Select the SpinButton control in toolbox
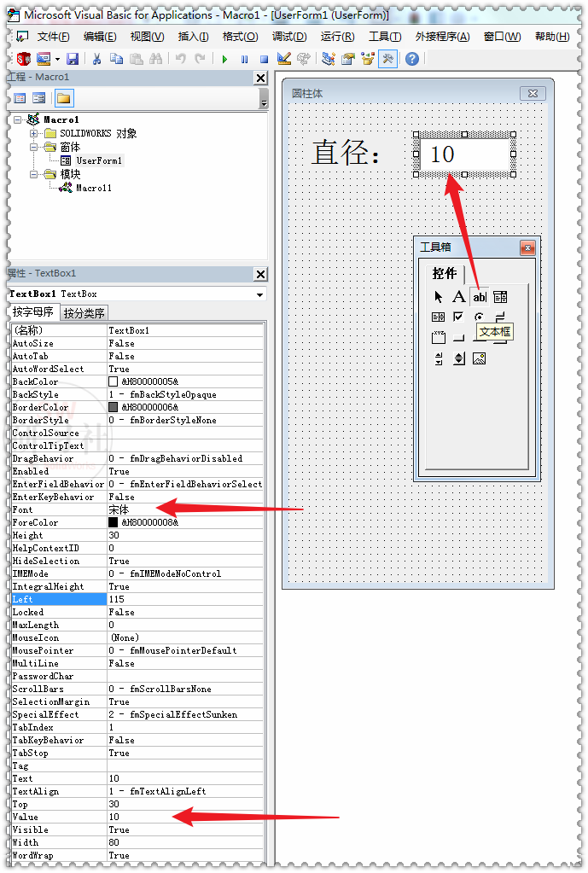588x873 pixels. click(x=459, y=358)
